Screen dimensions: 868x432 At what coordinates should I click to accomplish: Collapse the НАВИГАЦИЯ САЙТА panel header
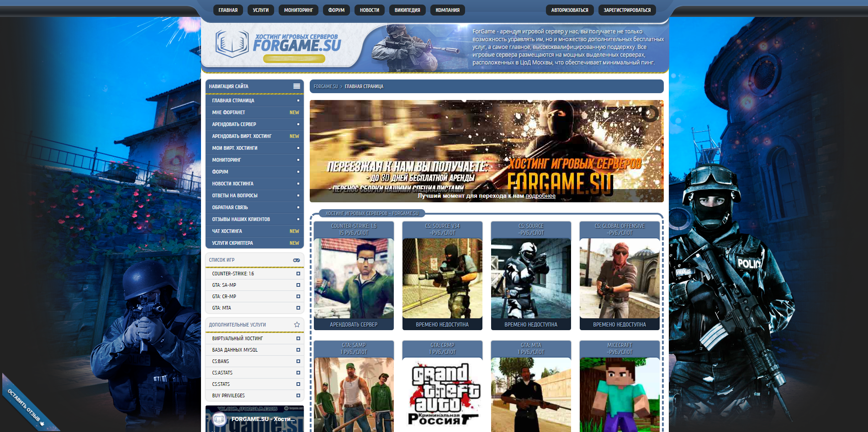click(247, 86)
